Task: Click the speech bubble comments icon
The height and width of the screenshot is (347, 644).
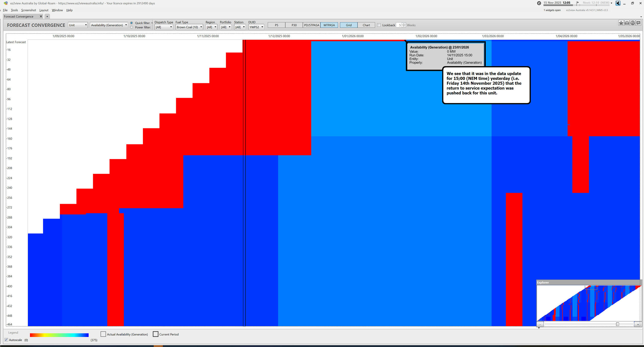Action: tap(638, 23)
